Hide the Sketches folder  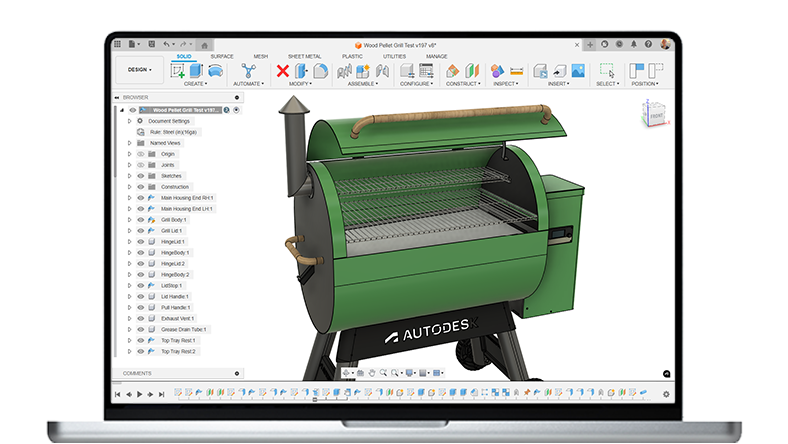[141, 176]
